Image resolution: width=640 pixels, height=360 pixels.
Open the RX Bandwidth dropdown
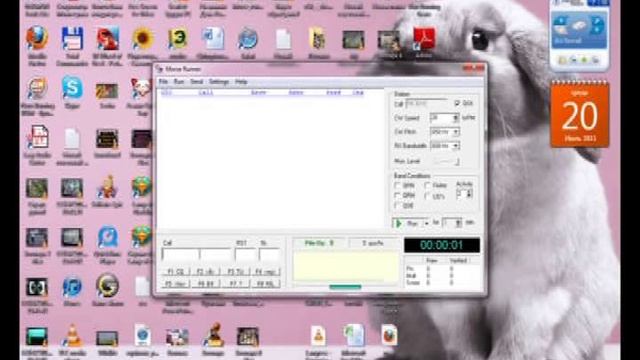click(x=456, y=146)
